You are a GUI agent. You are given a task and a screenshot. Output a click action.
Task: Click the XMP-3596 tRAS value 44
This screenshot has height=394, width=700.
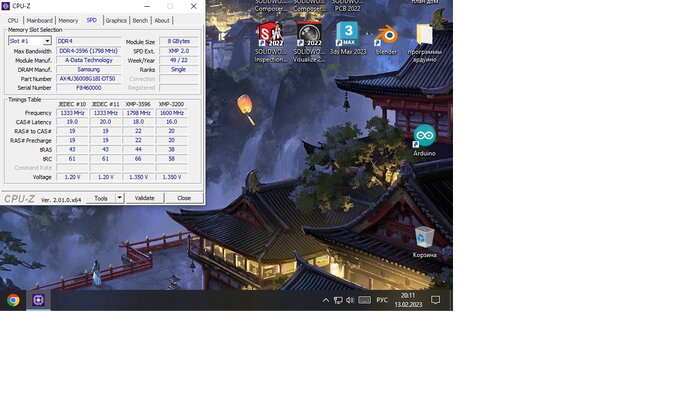click(x=138, y=149)
